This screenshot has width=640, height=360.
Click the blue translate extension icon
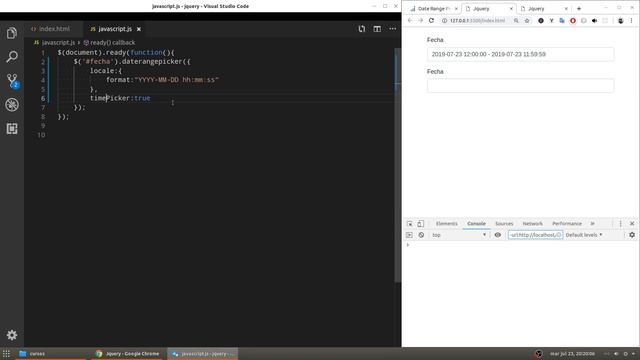pyautogui.click(x=562, y=20)
